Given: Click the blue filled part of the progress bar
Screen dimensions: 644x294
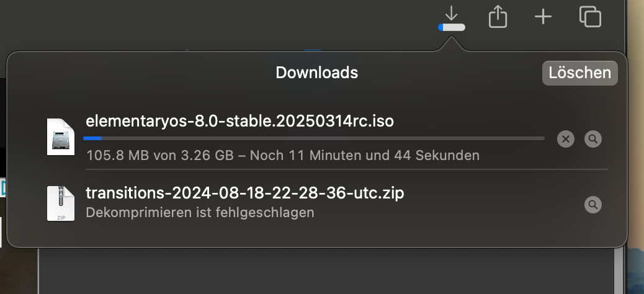Looking at the screenshot, I should 92,138.
